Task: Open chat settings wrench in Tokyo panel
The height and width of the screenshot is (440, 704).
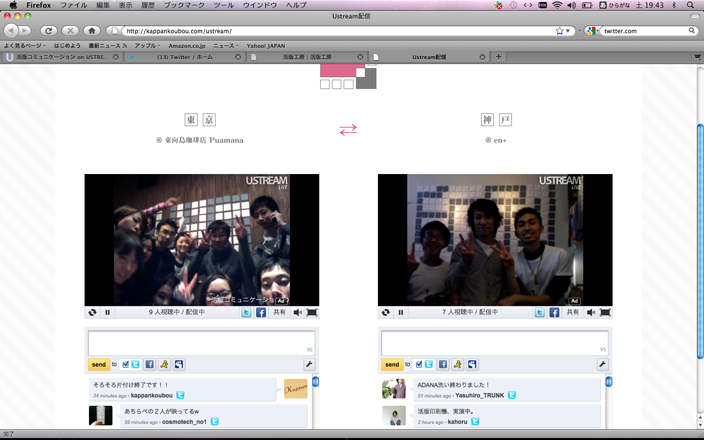Action: point(309,365)
